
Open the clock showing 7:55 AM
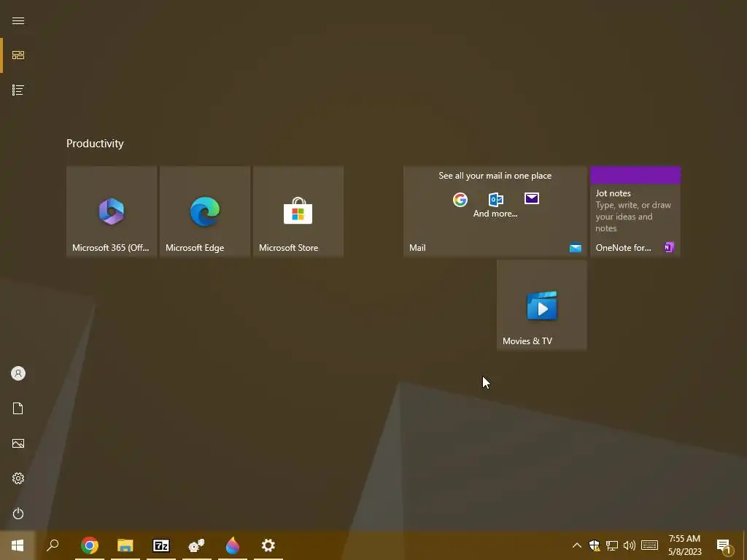(x=684, y=545)
